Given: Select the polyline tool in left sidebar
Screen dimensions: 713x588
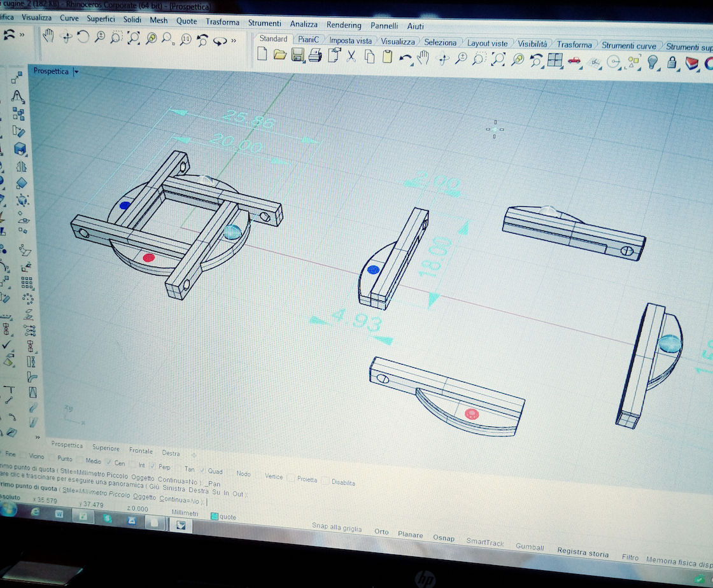Looking at the screenshot, I should click(x=18, y=96).
